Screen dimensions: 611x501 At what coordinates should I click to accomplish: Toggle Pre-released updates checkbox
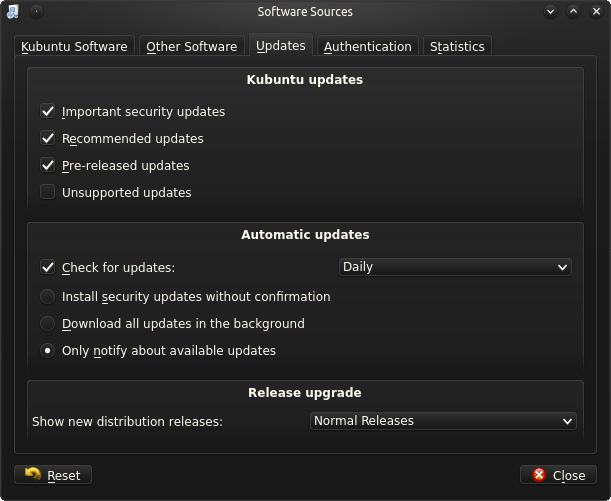point(47,166)
